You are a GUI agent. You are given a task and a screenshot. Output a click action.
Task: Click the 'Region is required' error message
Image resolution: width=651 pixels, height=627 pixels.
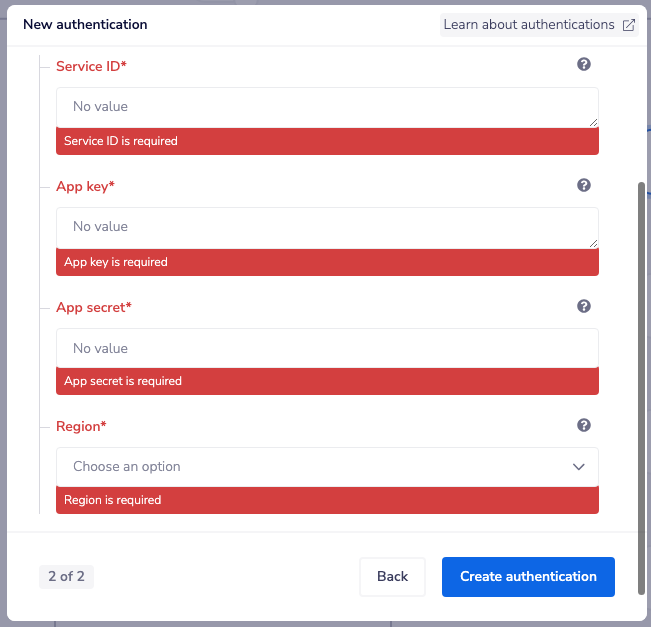click(x=327, y=500)
